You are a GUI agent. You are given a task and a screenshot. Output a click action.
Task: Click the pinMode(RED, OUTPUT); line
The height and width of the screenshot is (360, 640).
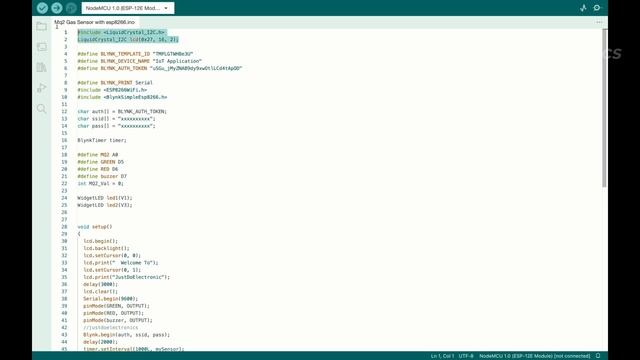113,313
